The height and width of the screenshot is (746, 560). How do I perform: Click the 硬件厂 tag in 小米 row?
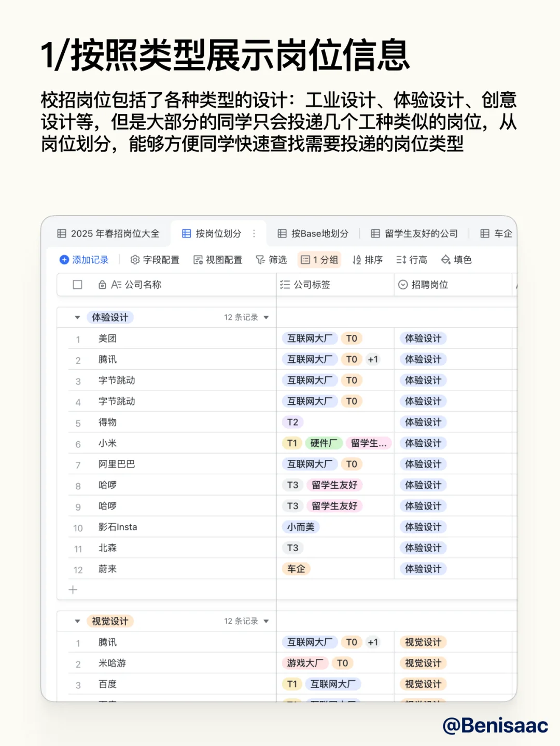pos(324,443)
